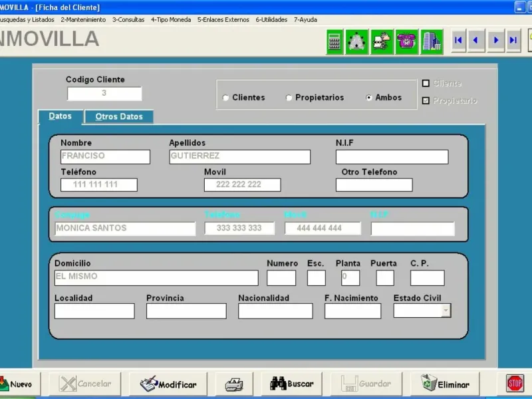Click the field containing MONICA SANTOS
532x399 pixels.
pyautogui.click(x=125, y=228)
